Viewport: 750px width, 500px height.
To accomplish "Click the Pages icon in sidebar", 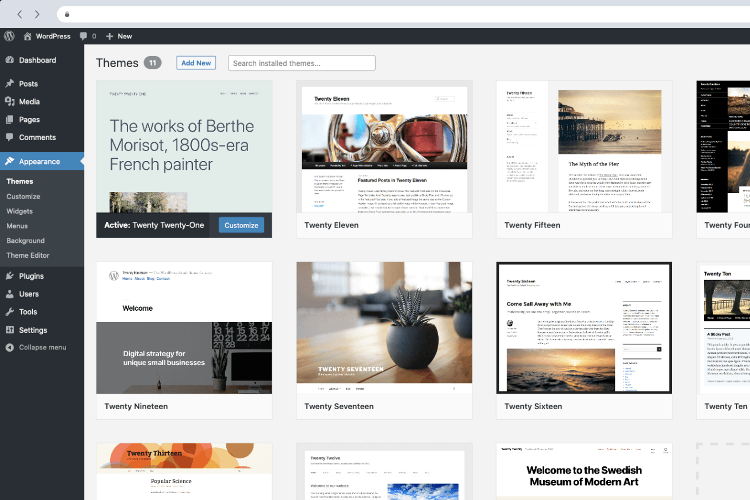I will click(x=10, y=119).
